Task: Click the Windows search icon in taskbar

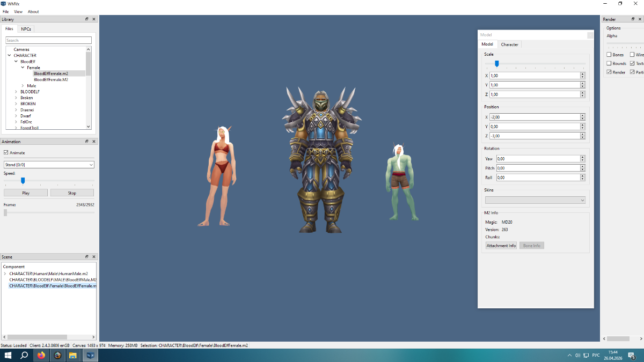Action: tap(24, 355)
